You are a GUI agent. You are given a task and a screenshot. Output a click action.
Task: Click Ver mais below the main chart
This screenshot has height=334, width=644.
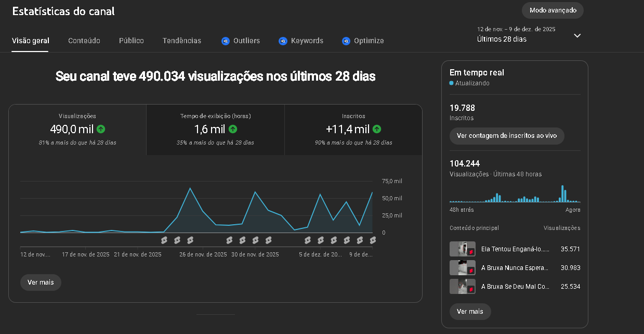pyautogui.click(x=41, y=282)
